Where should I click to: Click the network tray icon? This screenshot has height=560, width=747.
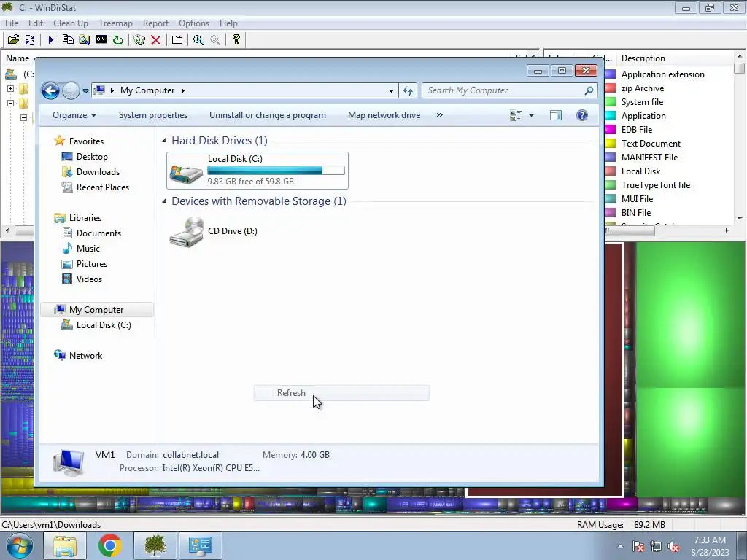[656, 547]
